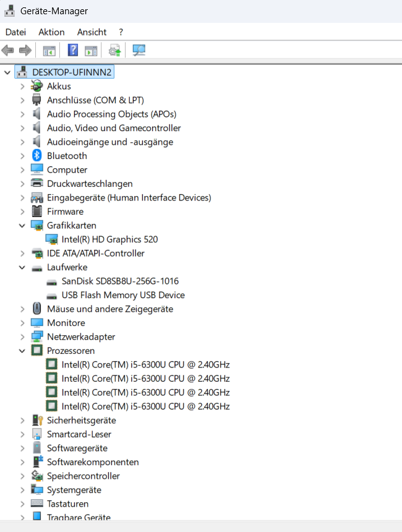
Task: Expand the Akkus category
Action: [x=22, y=86]
